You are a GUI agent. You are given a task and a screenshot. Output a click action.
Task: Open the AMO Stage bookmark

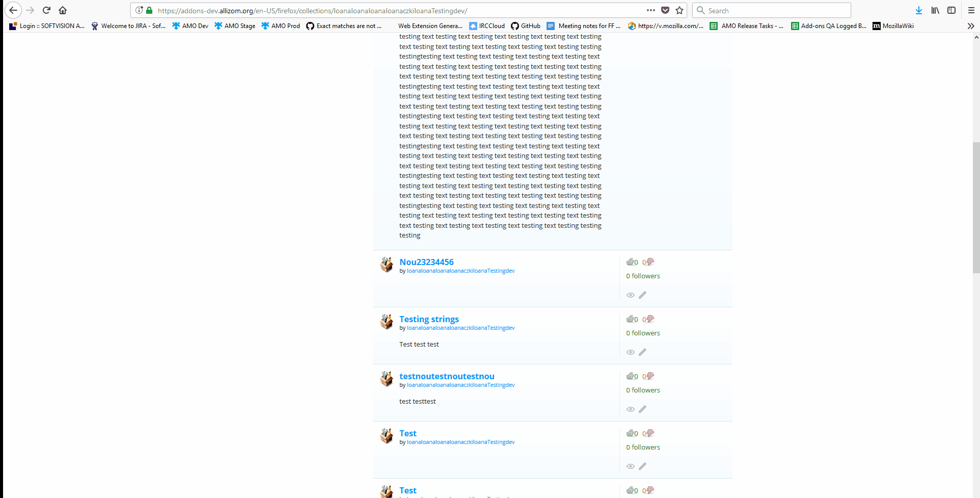(235, 26)
